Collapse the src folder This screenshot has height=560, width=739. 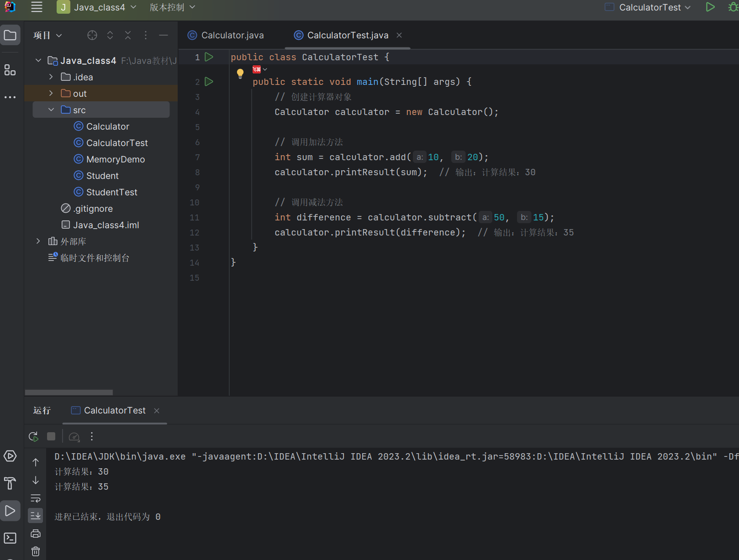click(x=51, y=110)
